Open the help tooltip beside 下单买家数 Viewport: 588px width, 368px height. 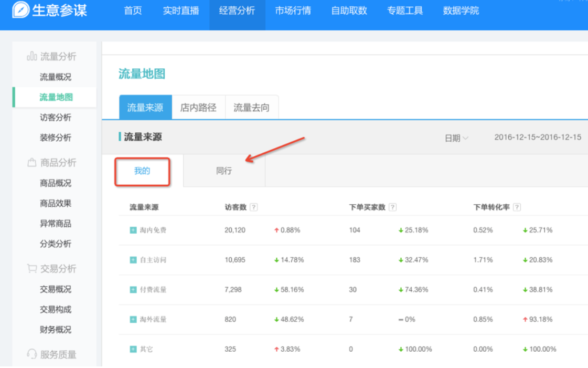click(x=392, y=207)
